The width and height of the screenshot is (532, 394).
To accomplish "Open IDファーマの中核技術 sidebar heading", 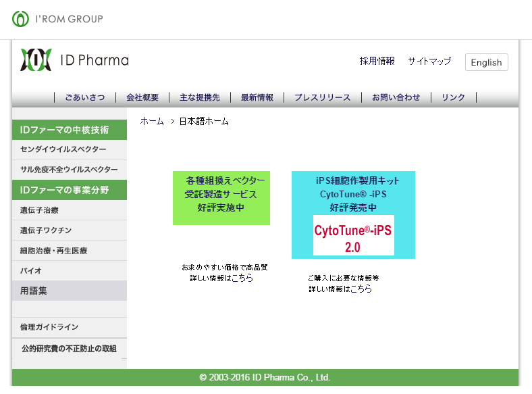I will tap(70, 130).
